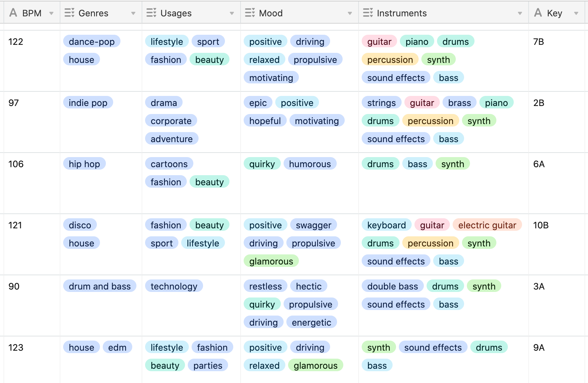The height and width of the screenshot is (383, 588).
Task: Click the dance-pop genre tag
Action: coord(92,42)
